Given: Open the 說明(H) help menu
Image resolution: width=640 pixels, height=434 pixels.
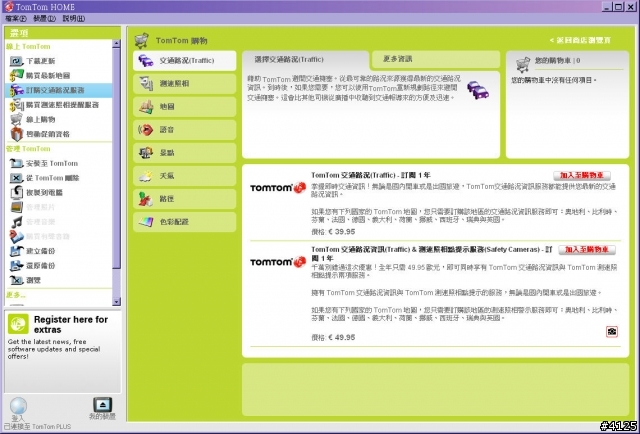Looking at the screenshot, I should pyautogui.click(x=73, y=18).
